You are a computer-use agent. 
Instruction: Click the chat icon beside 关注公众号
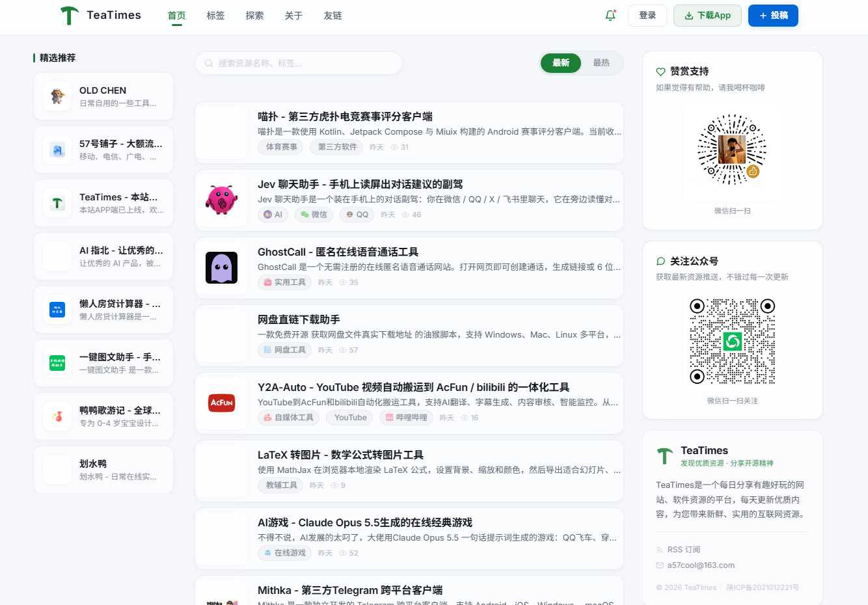pos(660,261)
